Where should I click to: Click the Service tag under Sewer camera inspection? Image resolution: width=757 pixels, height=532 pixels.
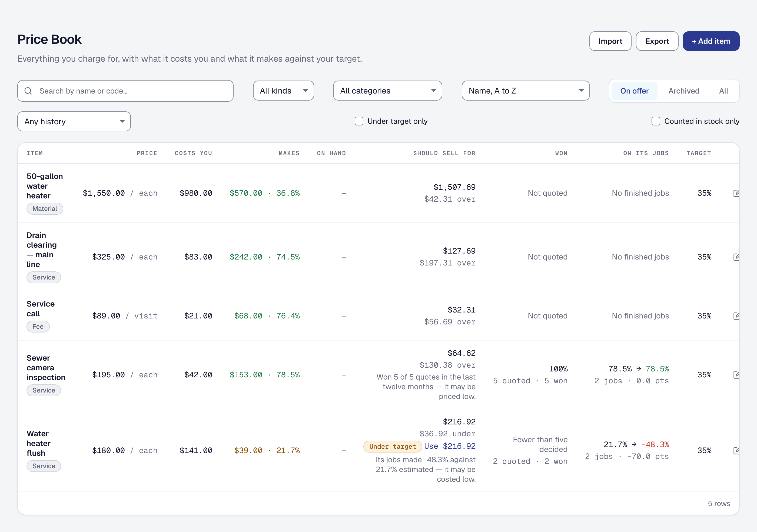pyautogui.click(x=44, y=390)
